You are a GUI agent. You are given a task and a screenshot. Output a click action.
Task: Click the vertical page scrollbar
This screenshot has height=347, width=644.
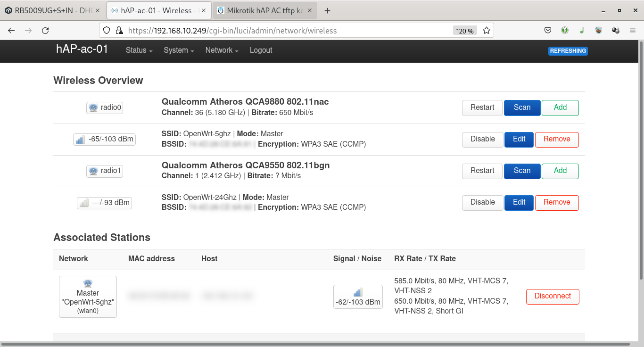pyautogui.click(x=641, y=160)
